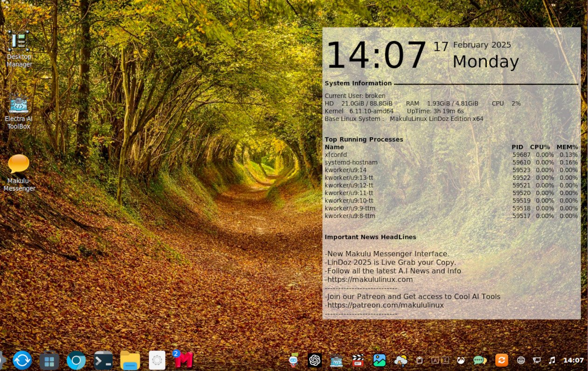Click the robot assistant tray icon

[x=293, y=360]
